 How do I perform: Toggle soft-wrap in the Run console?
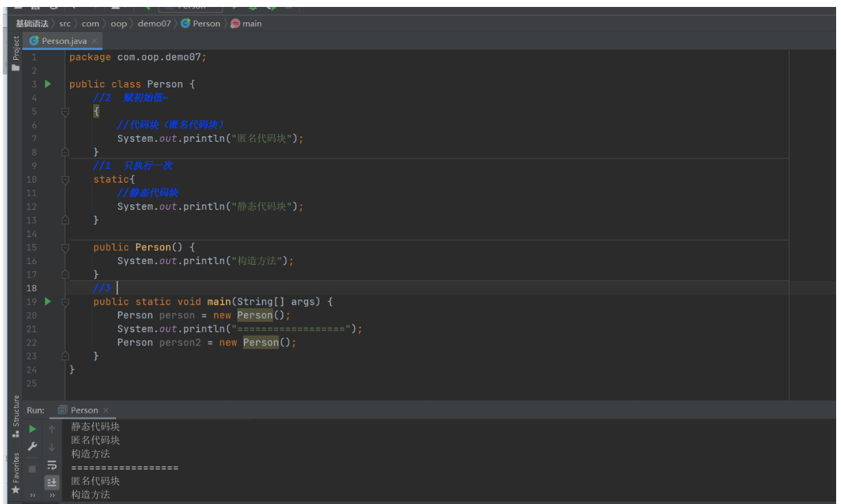tap(52, 465)
